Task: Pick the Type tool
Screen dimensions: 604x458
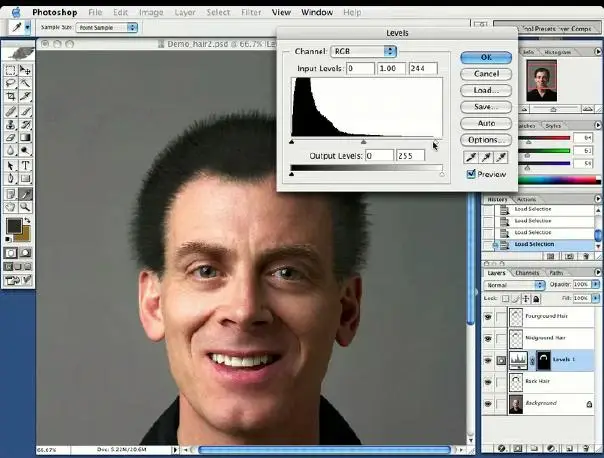Action: [x=25, y=166]
